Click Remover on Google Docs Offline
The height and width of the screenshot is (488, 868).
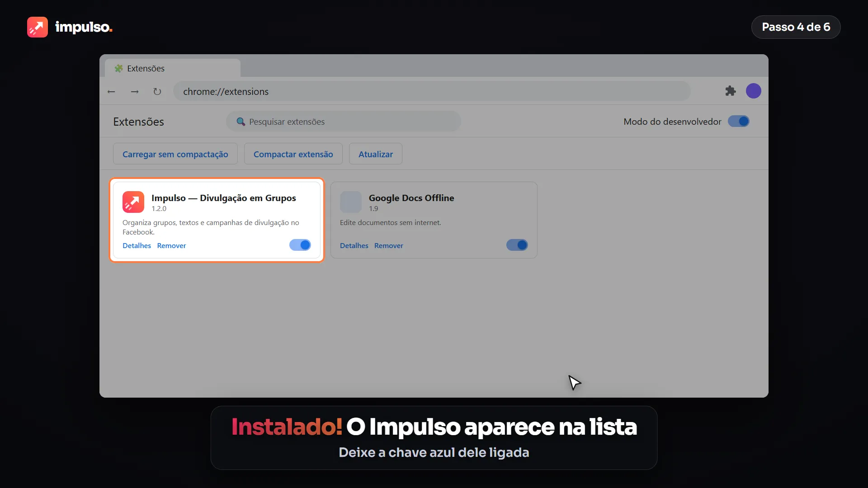[x=389, y=245]
